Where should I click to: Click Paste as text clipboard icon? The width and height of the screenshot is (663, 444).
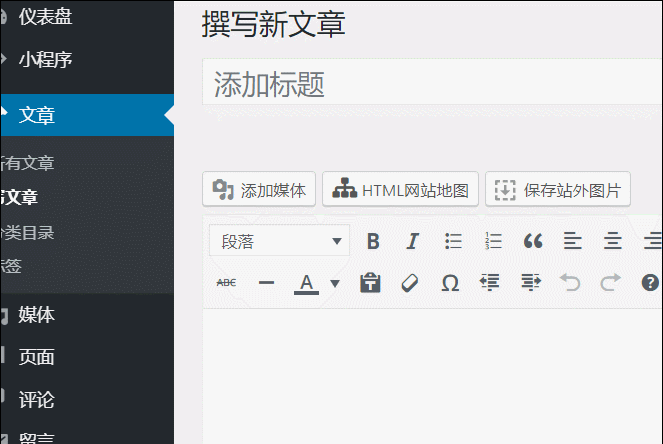click(x=370, y=282)
